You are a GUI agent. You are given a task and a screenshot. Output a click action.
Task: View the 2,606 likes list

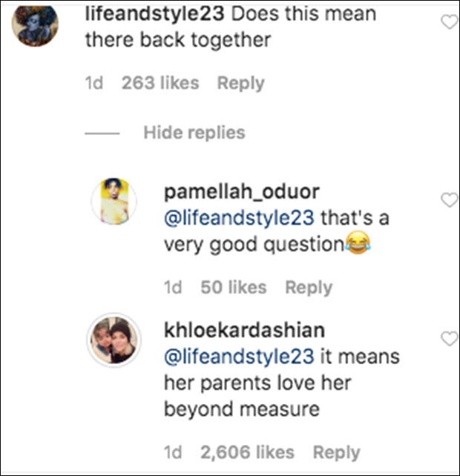[x=247, y=452]
